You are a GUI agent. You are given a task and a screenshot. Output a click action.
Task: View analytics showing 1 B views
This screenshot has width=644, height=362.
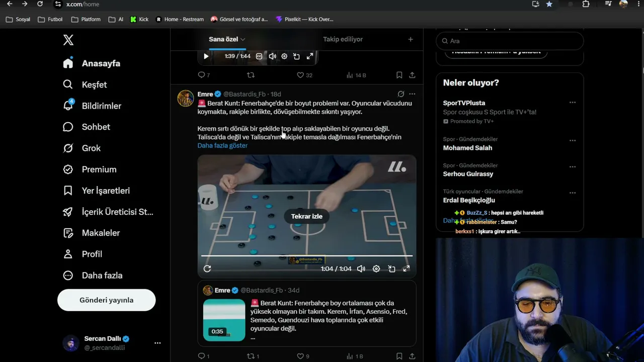coord(354,356)
